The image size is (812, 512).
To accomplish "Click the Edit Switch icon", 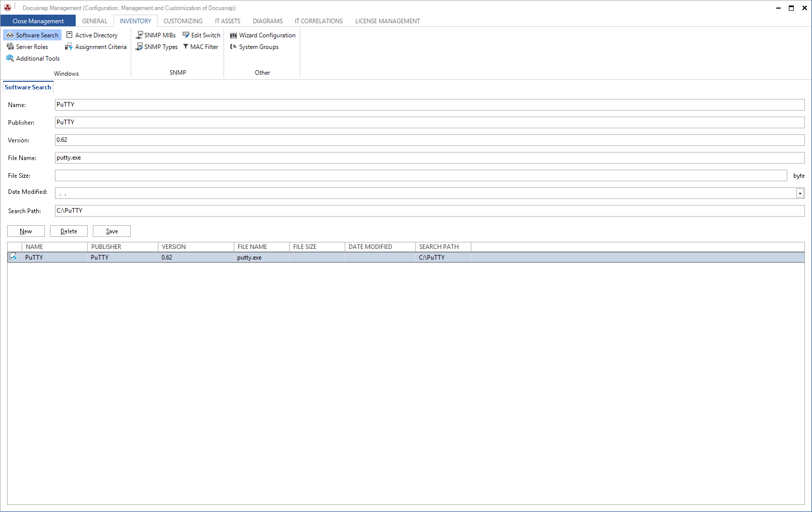I will click(x=186, y=35).
